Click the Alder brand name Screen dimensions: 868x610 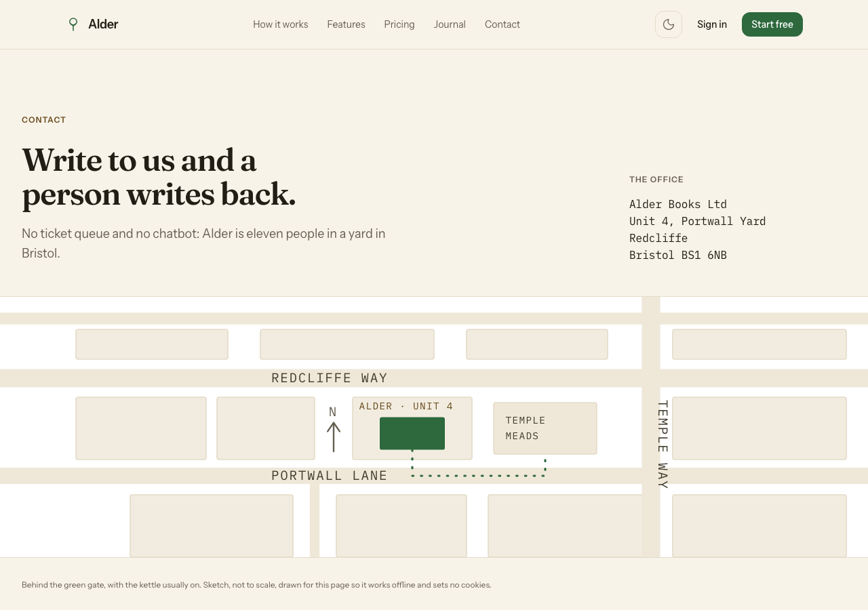point(103,24)
